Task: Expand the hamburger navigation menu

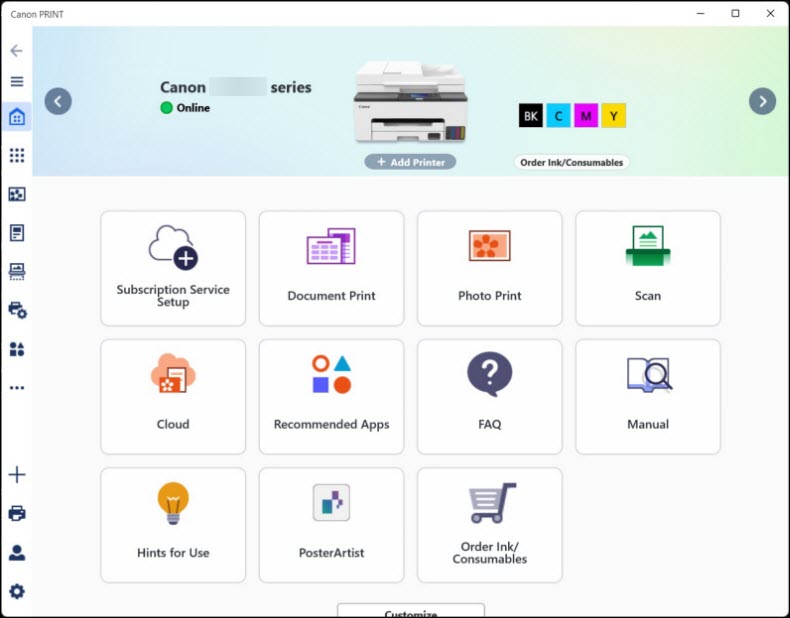Action: pyautogui.click(x=17, y=82)
